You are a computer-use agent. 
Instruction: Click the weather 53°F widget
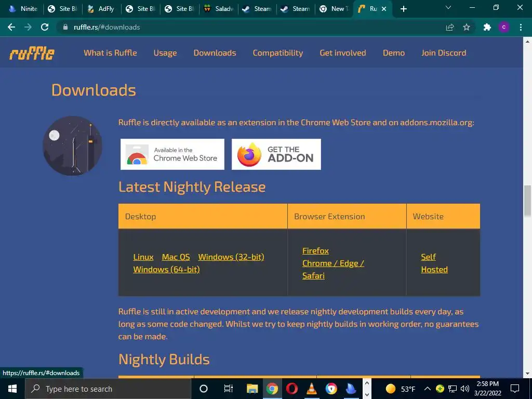tap(401, 389)
